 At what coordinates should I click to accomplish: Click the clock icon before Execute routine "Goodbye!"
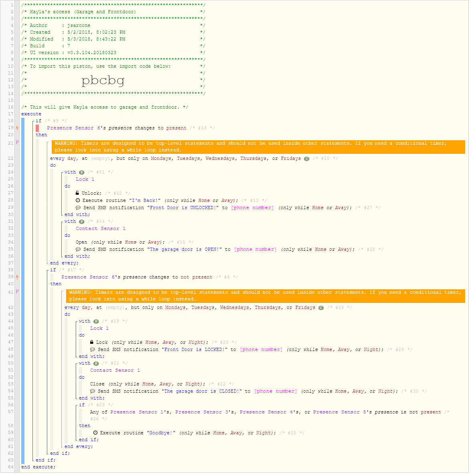pos(95,433)
